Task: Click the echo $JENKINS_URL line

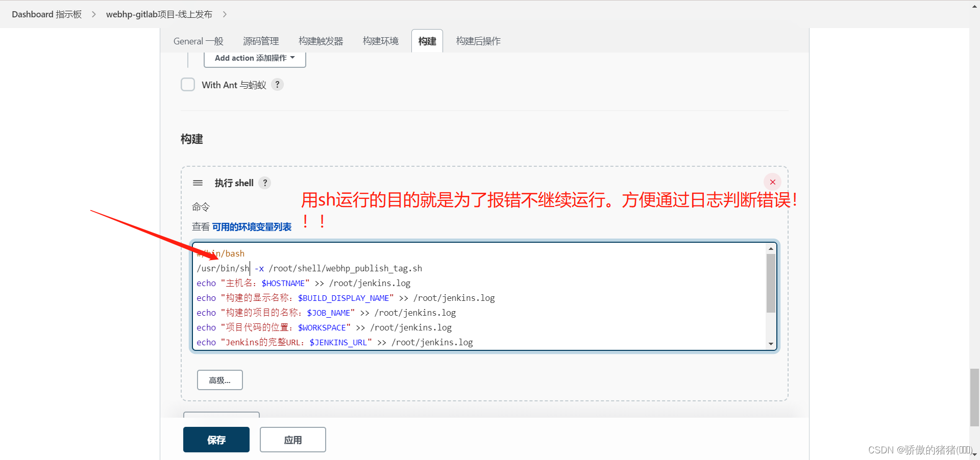Action: 335,342
